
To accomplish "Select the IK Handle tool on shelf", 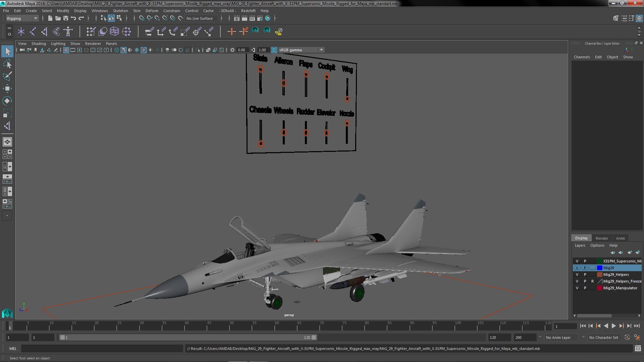I will pyautogui.click(x=45, y=32).
